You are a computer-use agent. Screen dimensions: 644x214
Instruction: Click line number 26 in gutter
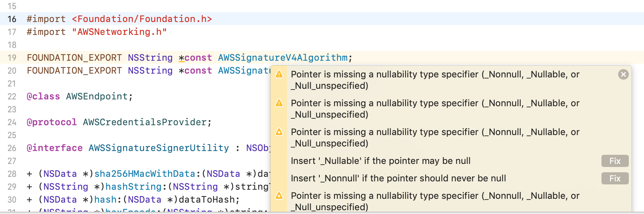(12, 148)
